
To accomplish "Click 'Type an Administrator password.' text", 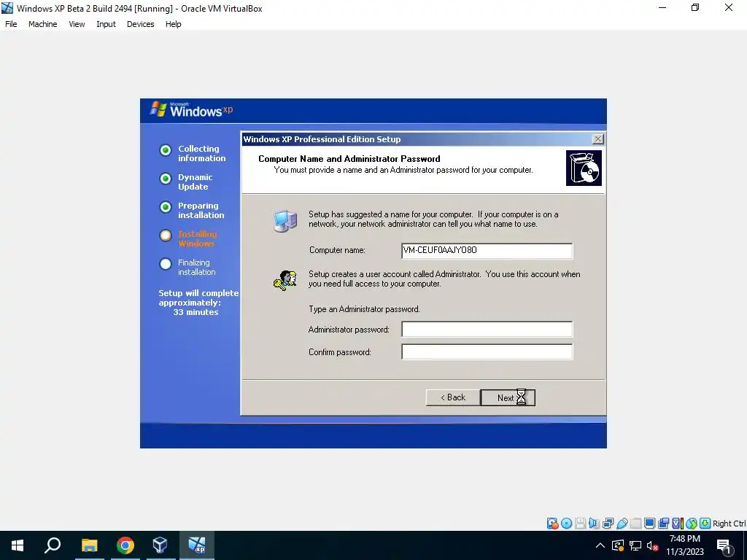I will (365, 309).
